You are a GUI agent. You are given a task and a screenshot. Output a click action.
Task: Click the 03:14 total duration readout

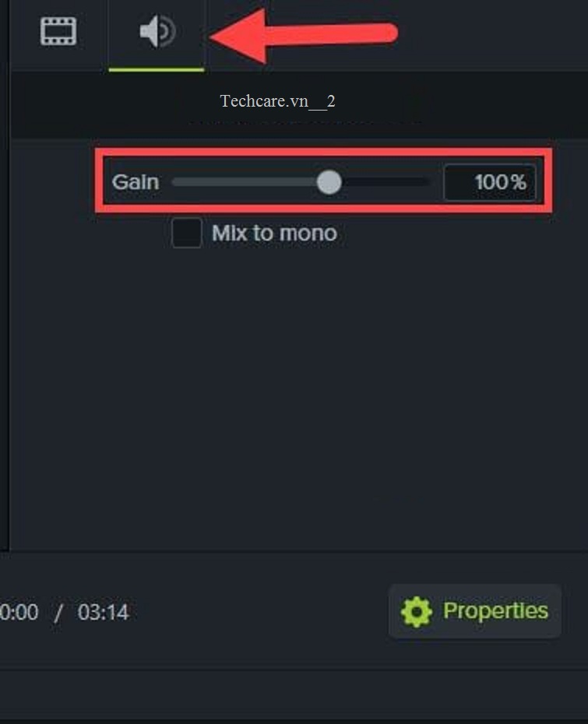pyautogui.click(x=103, y=613)
